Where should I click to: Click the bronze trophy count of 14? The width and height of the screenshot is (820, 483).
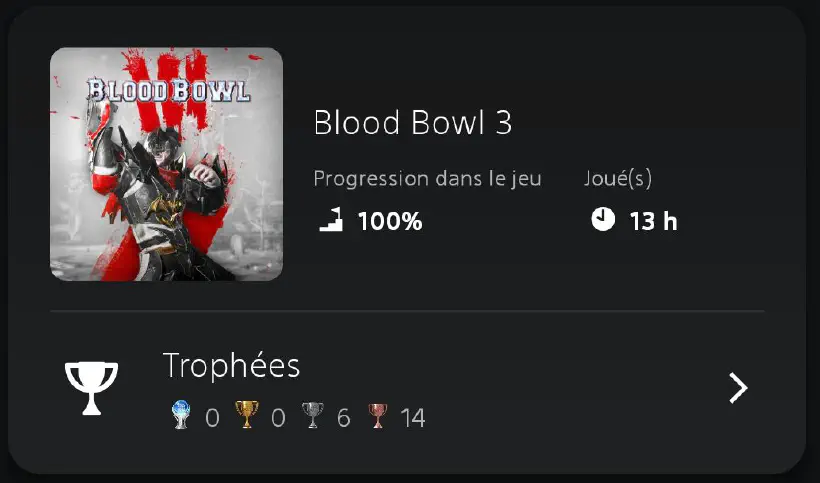click(x=413, y=418)
